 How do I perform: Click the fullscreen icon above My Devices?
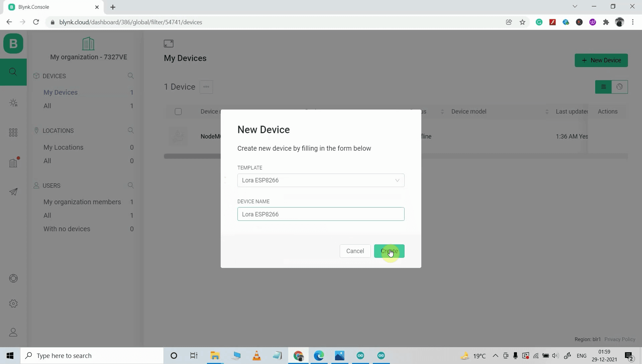(x=169, y=43)
